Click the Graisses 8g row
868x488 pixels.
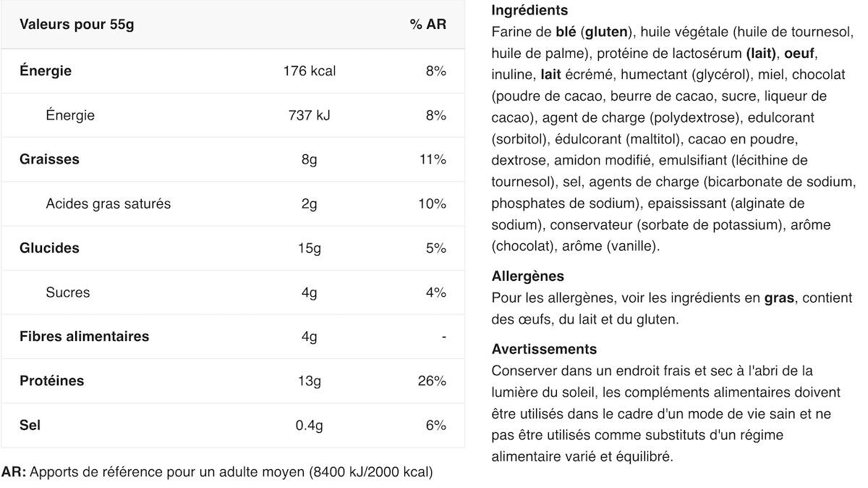click(233, 159)
